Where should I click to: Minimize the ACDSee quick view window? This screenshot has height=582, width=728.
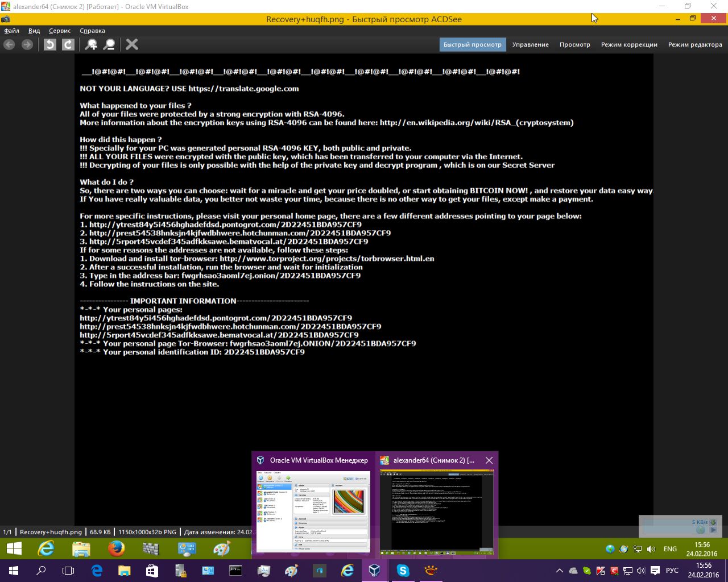click(x=677, y=19)
